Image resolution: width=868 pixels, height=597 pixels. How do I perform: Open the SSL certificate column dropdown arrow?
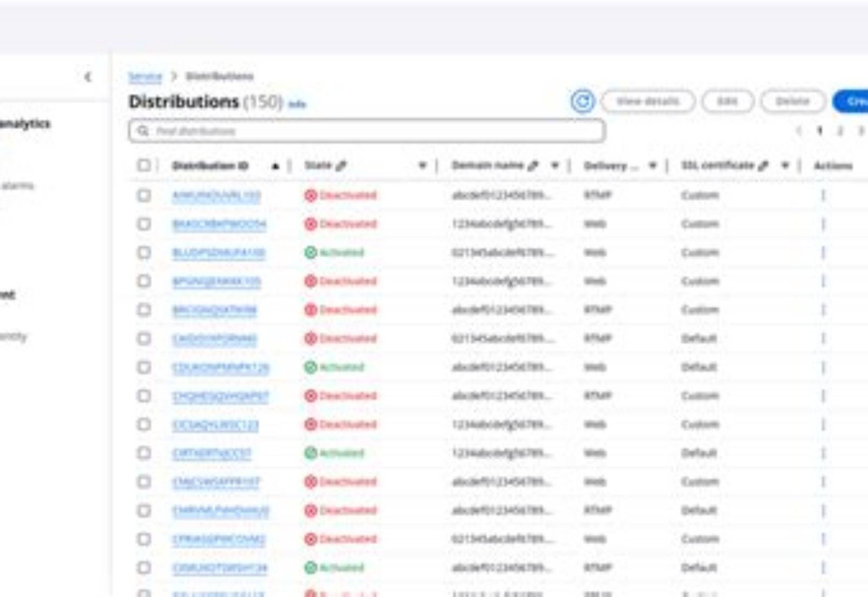pyautogui.click(x=785, y=166)
